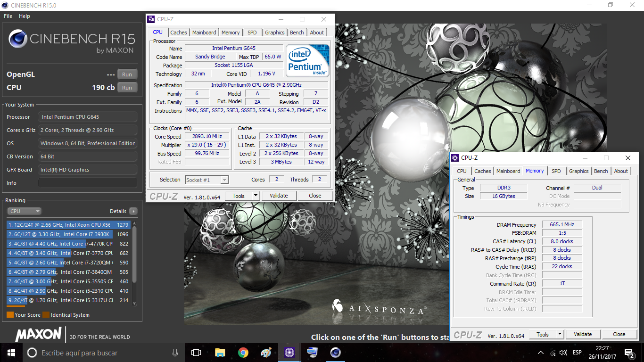
Task: Expand Tools dropdown arrow in Memory window
Action: 560,334
